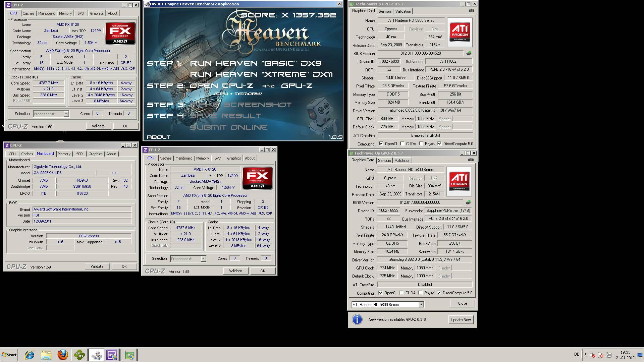Launch Firefox from the taskbar
Image resolution: width=644 pixels, height=362 pixels.
[63, 355]
